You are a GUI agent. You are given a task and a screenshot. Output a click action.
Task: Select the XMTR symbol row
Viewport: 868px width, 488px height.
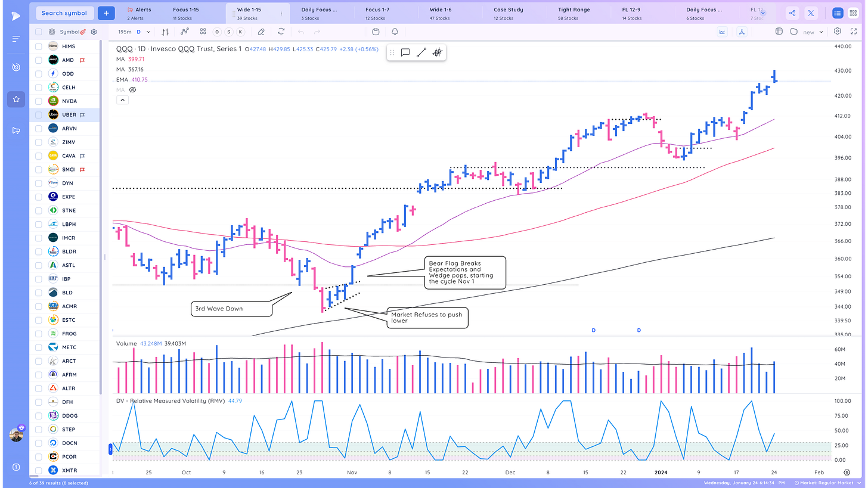coord(66,471)
